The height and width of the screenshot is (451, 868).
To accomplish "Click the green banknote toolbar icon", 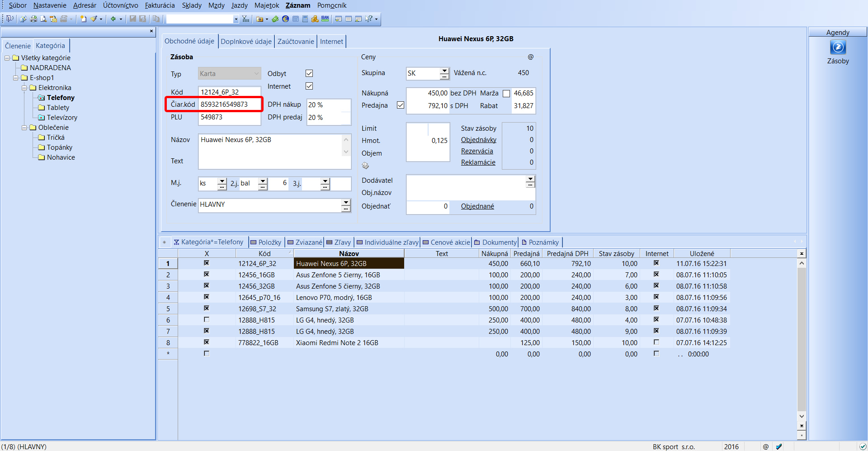I will [275, 19].
